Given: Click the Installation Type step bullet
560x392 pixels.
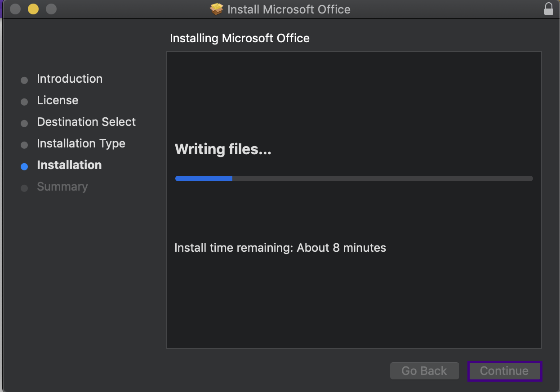Looking at the screenshot, I should click(x=24, y=145).
